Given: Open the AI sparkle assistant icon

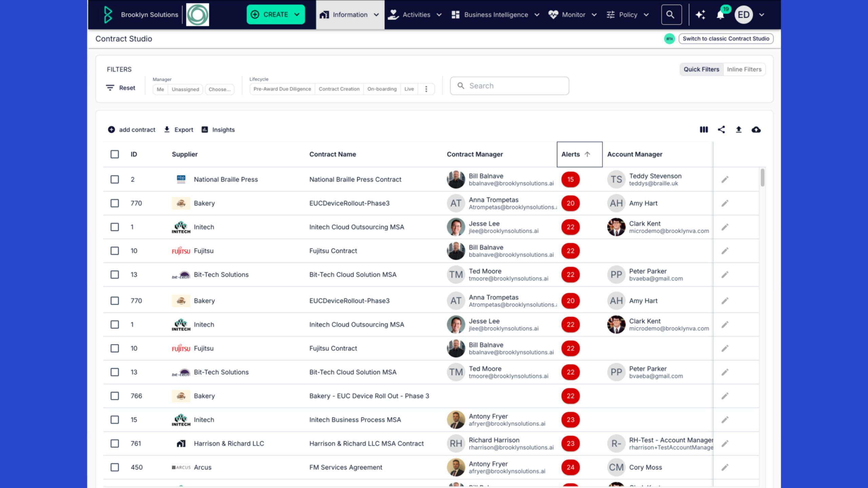Looking at the screenshot, I should 701,15.
